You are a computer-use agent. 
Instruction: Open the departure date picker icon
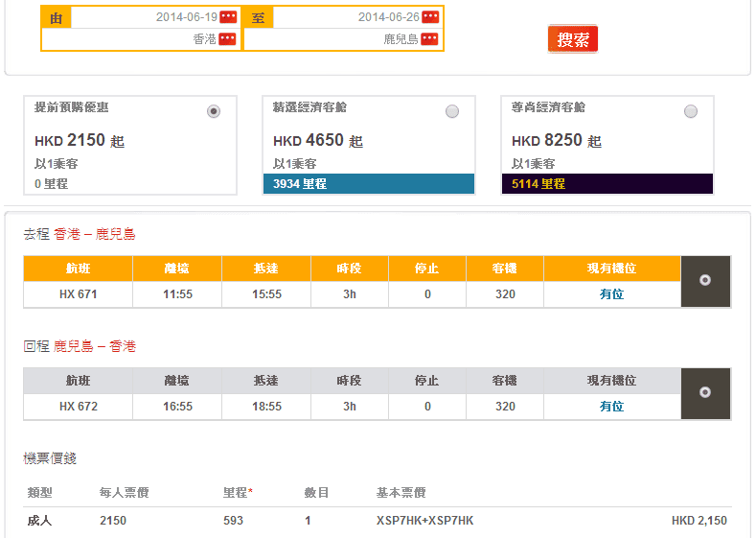tap(227, 17)
